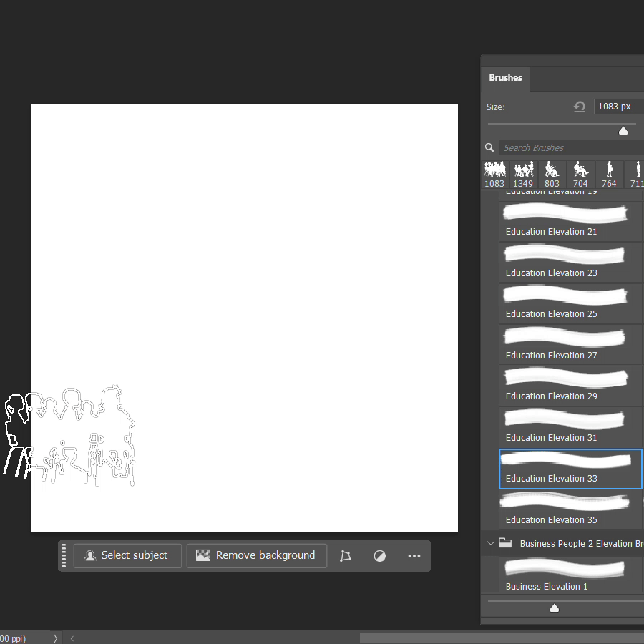Screen dimensions: 644x644
Task: Click the Remove background button
Action: click(x=256, y=555)
